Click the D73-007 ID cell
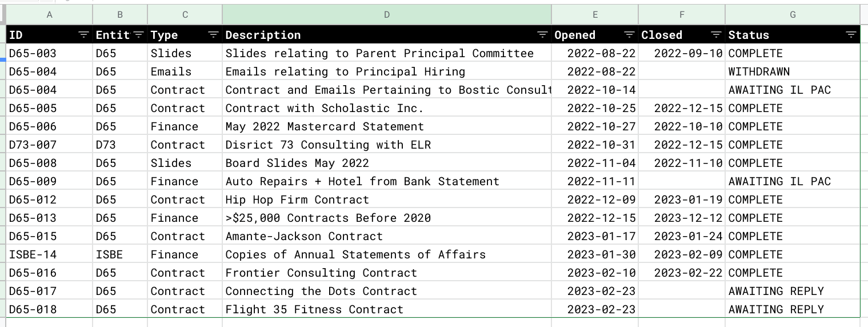868x327 pixels. pyautogui.click(x=49, y=145)
